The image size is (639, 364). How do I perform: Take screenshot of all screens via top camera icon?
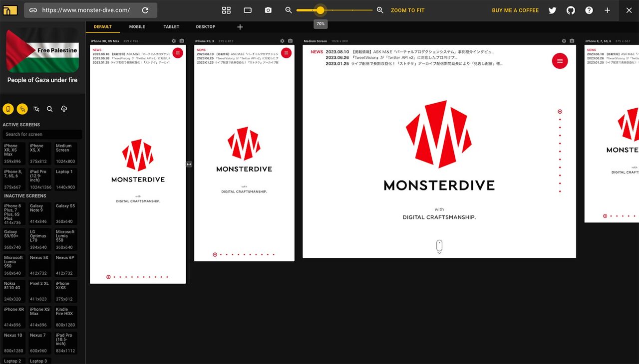pos(269,10)
